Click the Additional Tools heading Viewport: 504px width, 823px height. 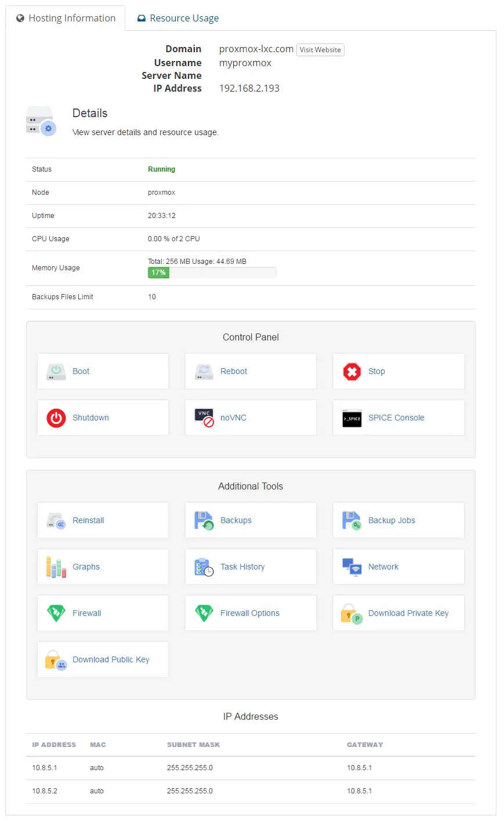[x=251, y=486]
